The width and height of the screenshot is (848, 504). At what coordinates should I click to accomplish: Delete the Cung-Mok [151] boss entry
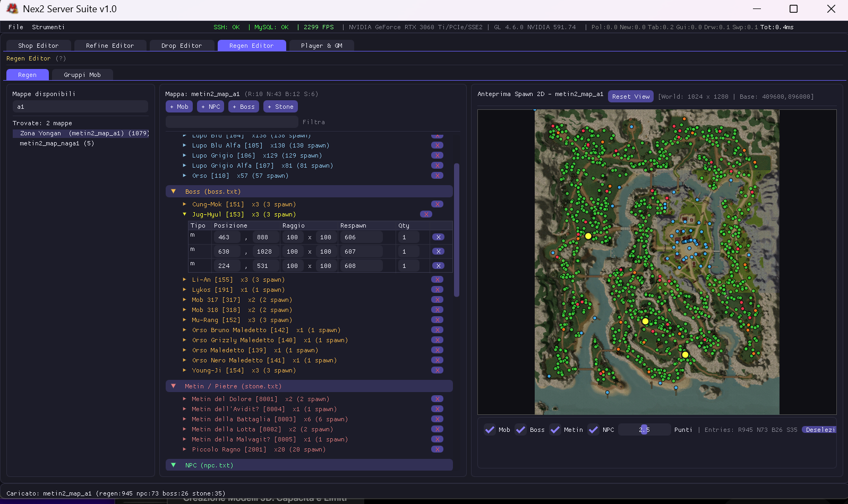click(x=437, y=204)
